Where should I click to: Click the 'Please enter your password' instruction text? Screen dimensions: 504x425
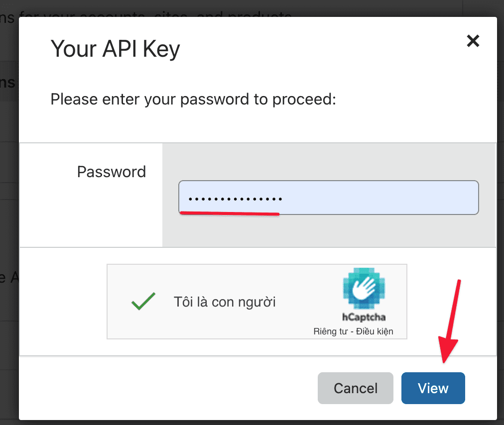[x=193, y=99]
